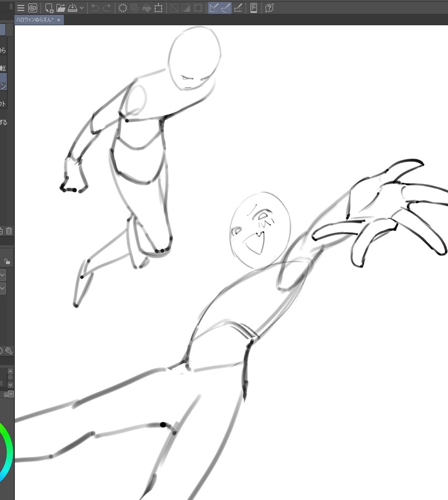The image size is (448, 500).
Task: Click the Clear (delete) icon
Action: click(x=122, y=8)
